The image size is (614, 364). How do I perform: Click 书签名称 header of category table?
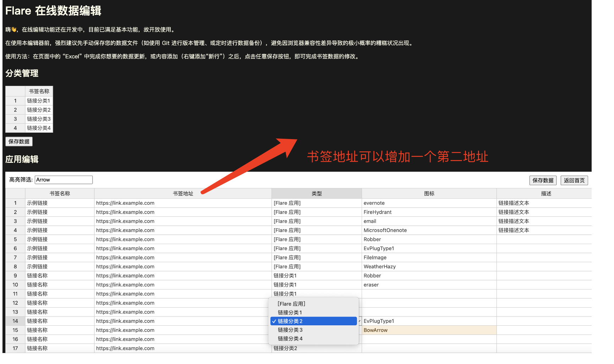pyautogui.click(x=39, y=91)
